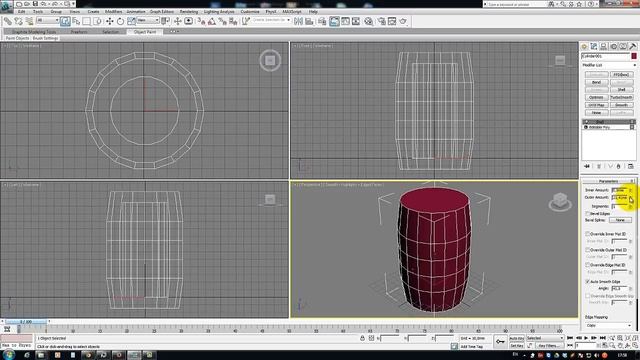The width and height of the screenshot is (640, 360).
Task: Open the selection filter All dropdown
Action: (x=48, y=20)
